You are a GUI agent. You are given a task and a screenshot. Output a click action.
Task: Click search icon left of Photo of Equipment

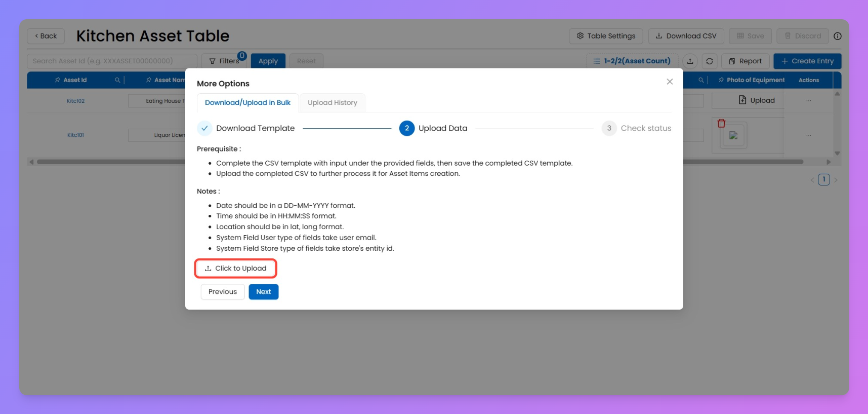(701, 80)
